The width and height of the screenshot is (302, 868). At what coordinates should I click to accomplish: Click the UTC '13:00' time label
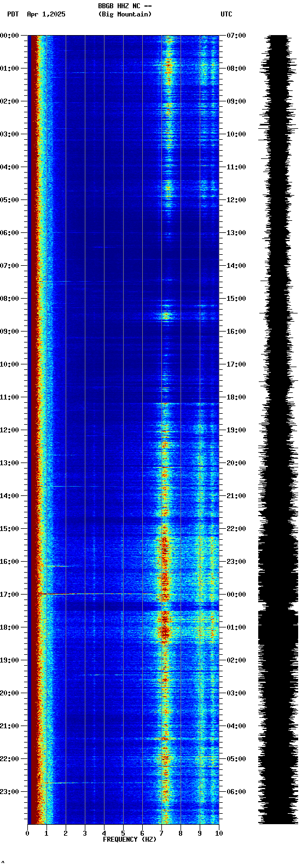[236, 233]
